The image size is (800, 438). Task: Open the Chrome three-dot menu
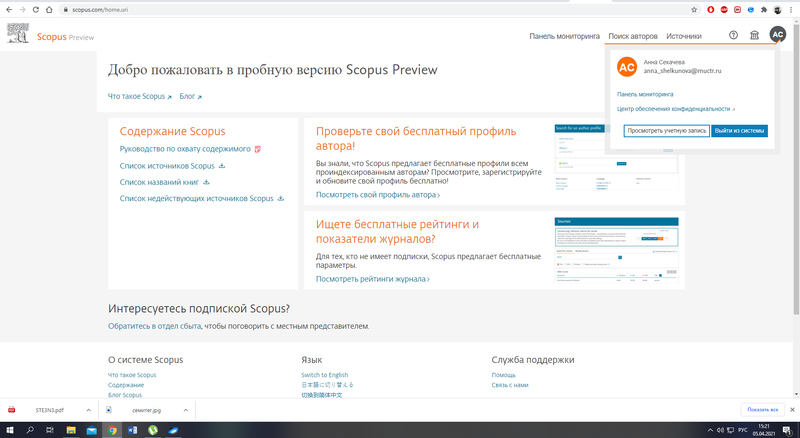tap(791, 9)
